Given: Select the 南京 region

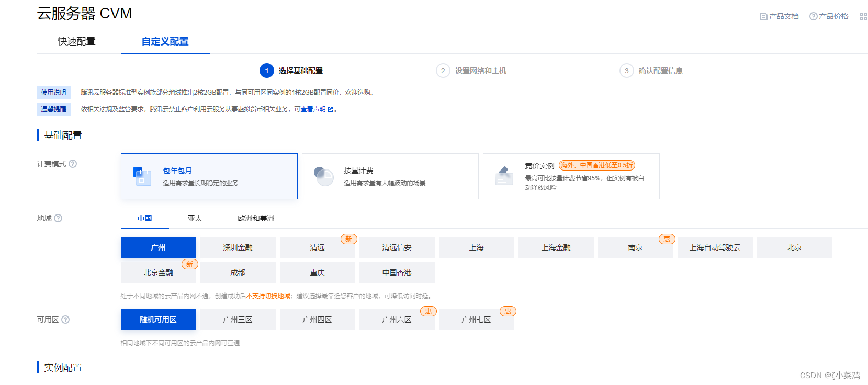Looking at the screenshot, I should pyautogui.click(x=636, y=247).
